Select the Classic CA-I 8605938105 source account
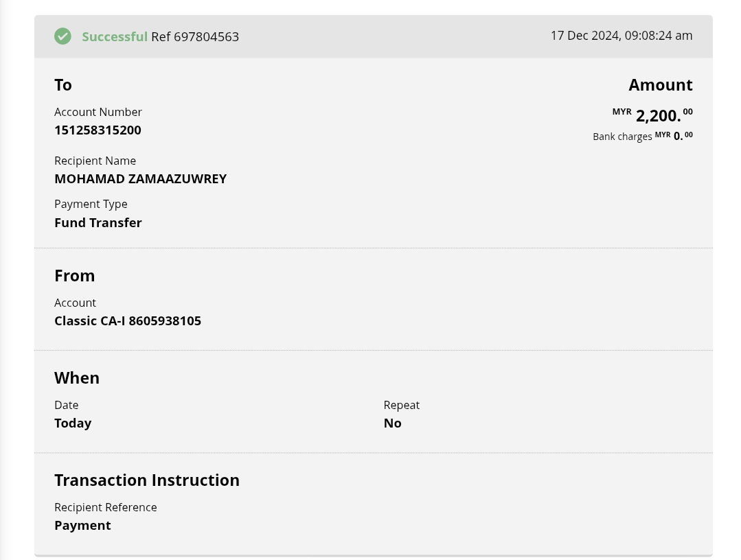Image resolution: width=741 pixels, height=560 pixels. coord(128,321)
